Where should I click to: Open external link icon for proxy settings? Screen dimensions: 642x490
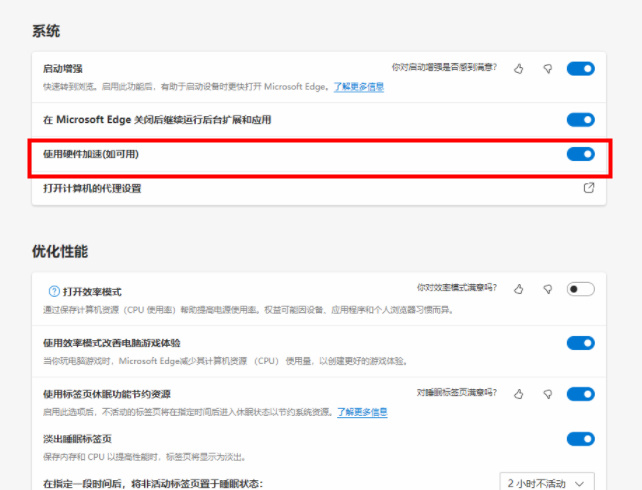click(589, 188)
